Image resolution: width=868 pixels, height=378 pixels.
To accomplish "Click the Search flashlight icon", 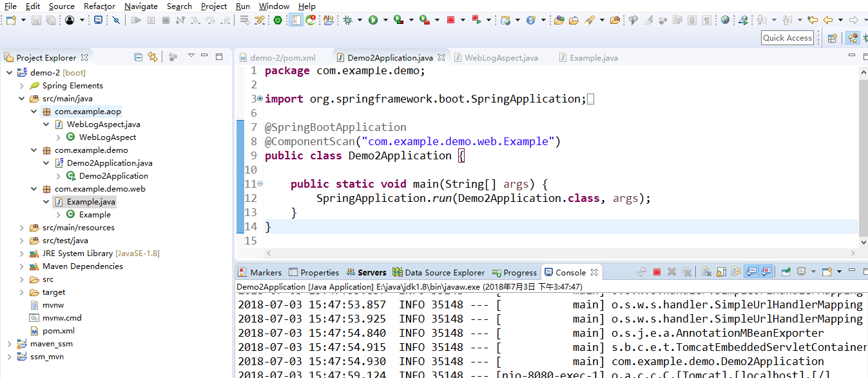I will tap(590, 20).
